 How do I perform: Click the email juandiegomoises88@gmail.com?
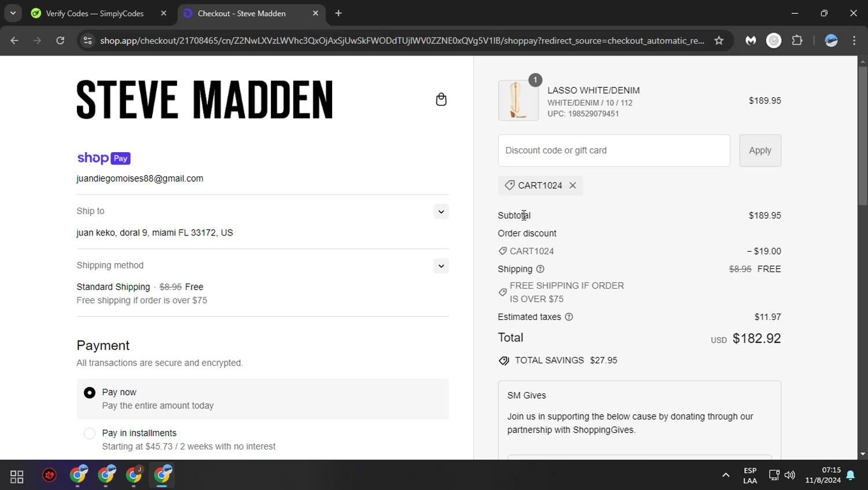point(140,179)
